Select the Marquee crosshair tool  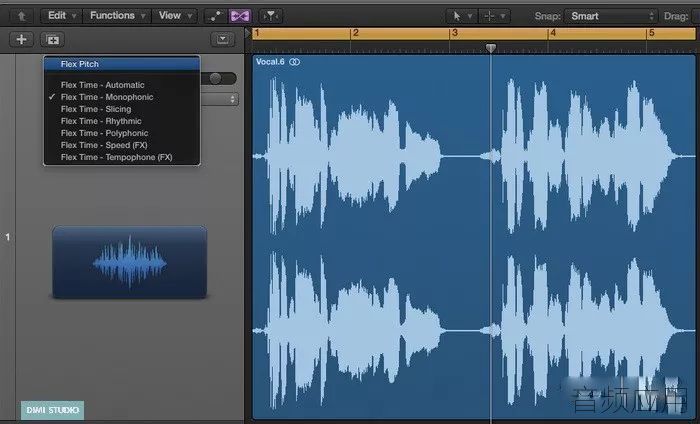pyautogui.click(x=489, y=17)
